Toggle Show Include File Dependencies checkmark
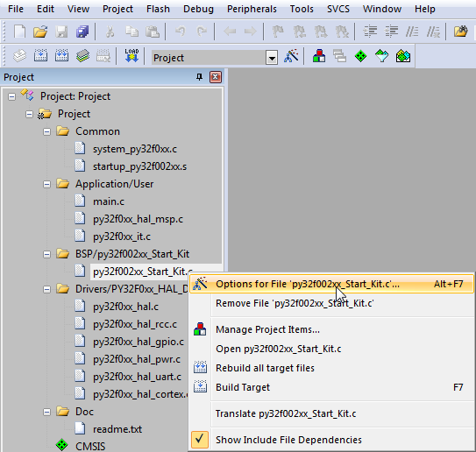The height and width of the screenshot is (452, 476). coord(200,440)
